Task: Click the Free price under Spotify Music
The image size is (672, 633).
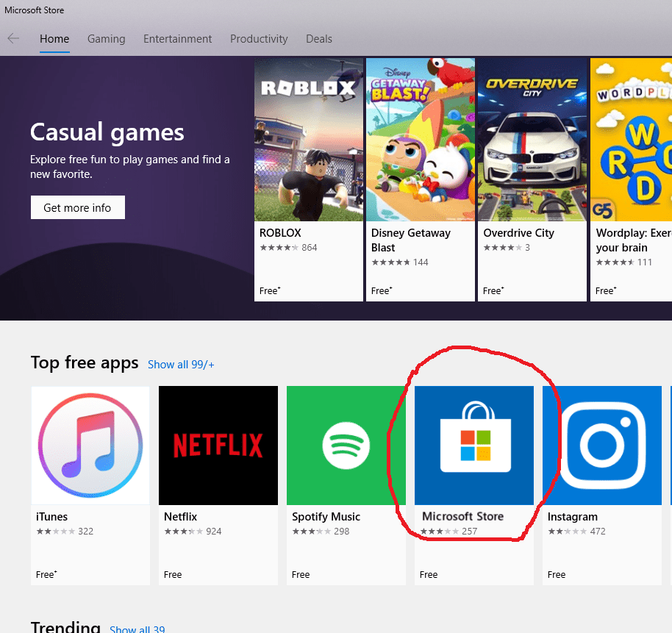Action: click(301, 574)
